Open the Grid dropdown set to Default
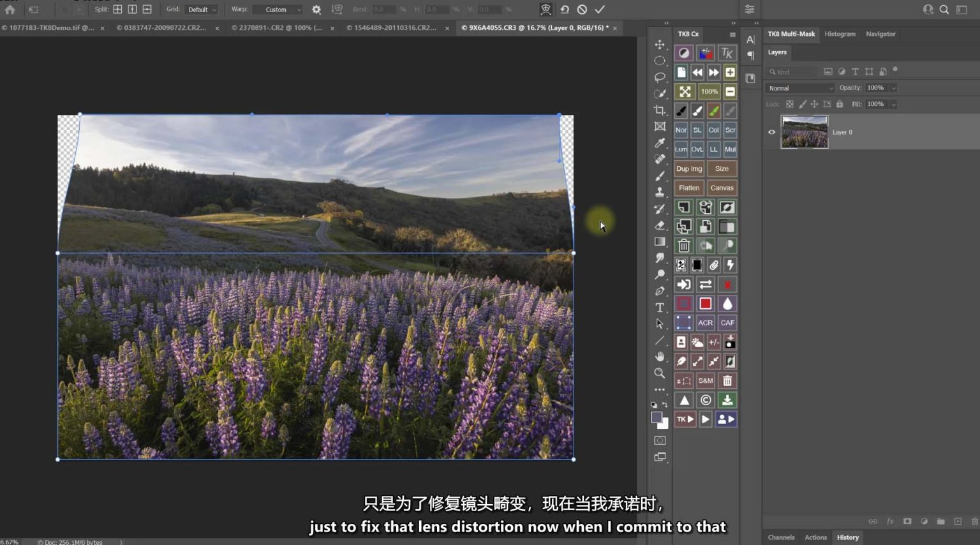 202,10
